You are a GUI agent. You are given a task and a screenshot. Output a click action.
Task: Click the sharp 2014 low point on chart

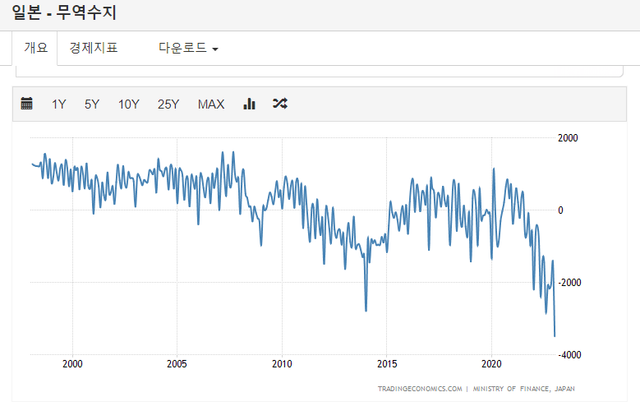pos(365,310)
